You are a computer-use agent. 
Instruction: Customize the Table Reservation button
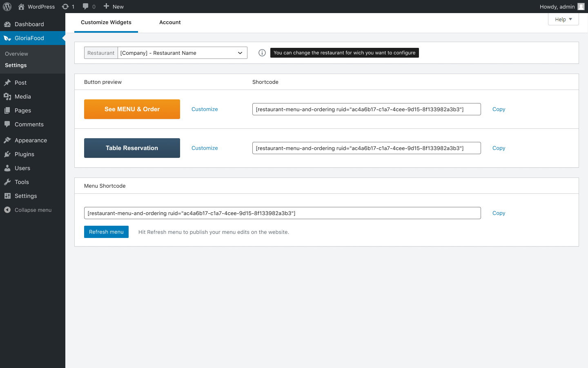pyautogui.click(x=205, y=148)
